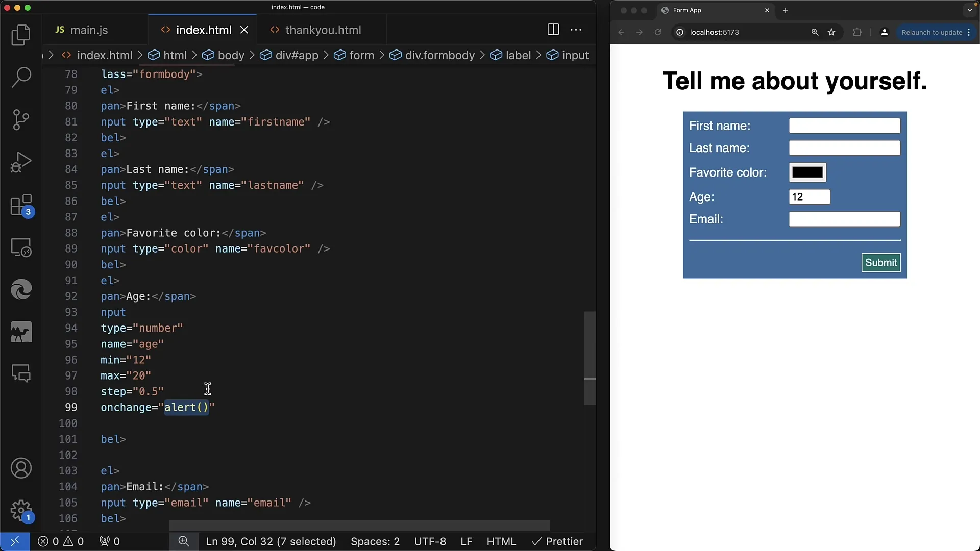Switch to the main.js tab

89,30
